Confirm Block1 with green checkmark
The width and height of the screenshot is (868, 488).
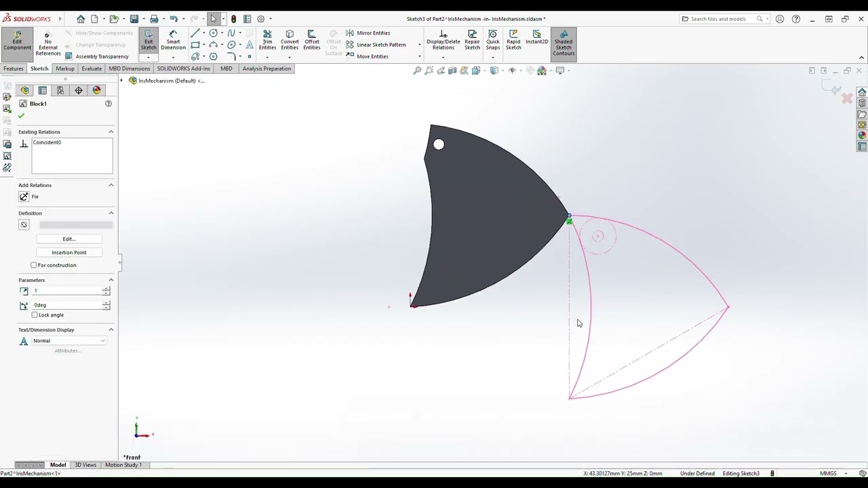click(21, 116)
